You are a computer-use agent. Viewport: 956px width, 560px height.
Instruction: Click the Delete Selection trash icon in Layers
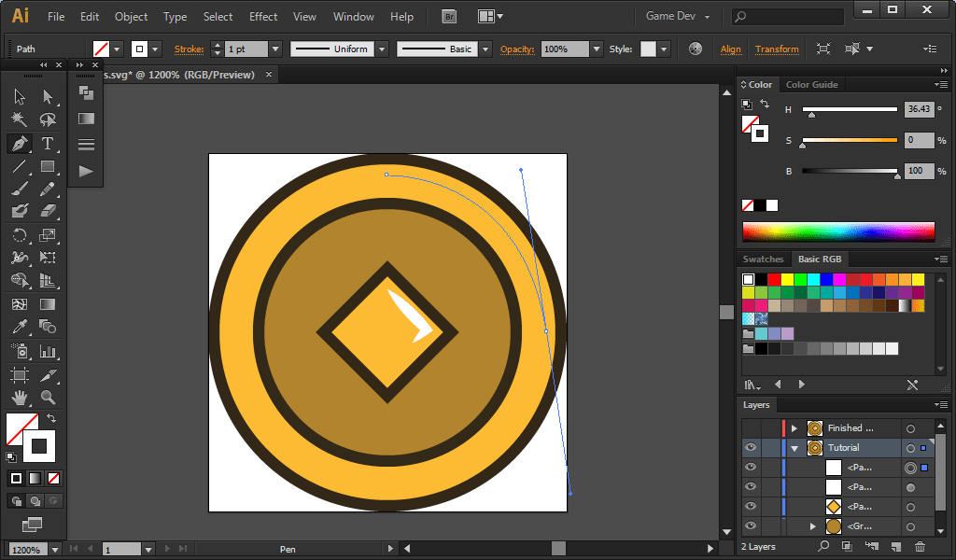pos(921,546)
